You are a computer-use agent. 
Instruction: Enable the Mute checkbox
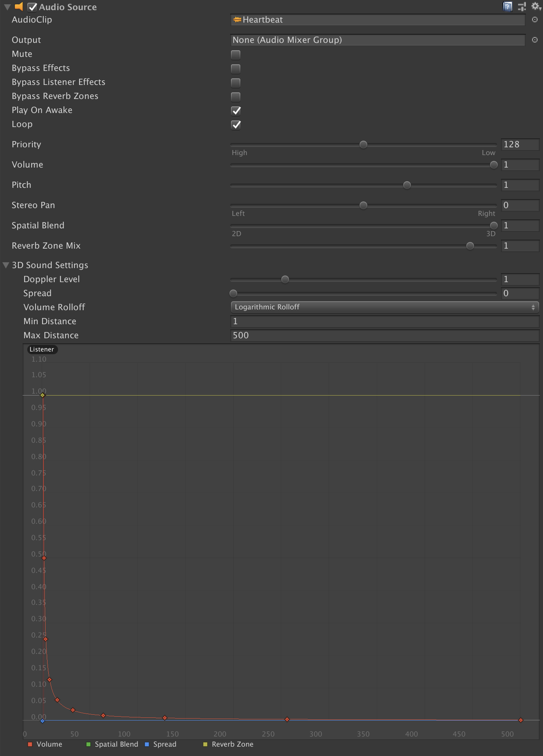coord(236,55)
